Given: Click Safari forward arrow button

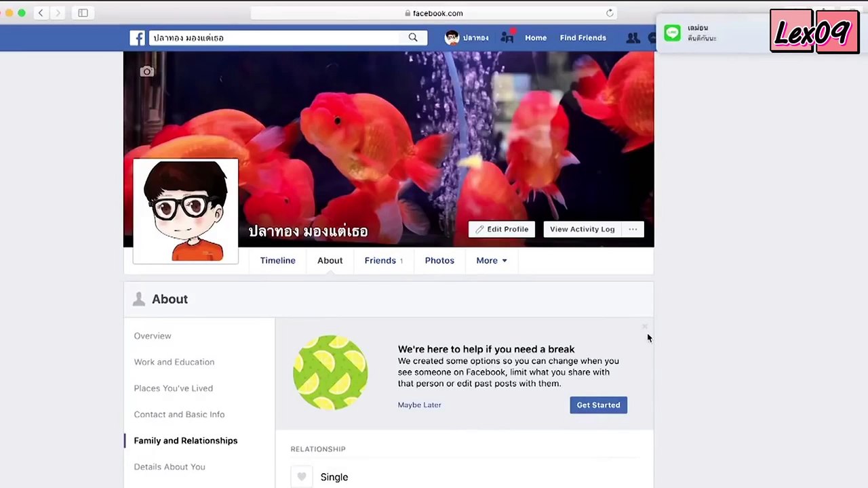Looking at the screenshot, I should 58,13.
